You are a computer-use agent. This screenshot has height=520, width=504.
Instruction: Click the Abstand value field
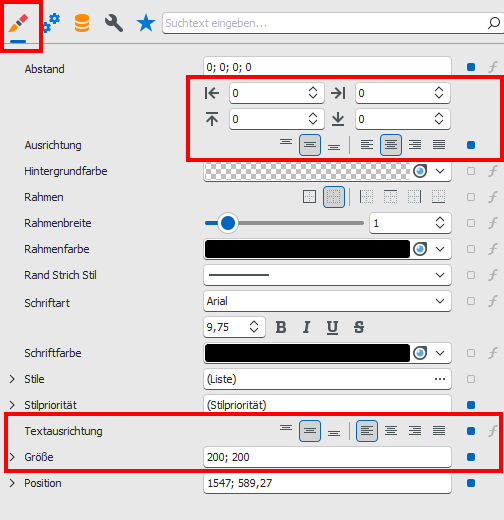point(327,67)
